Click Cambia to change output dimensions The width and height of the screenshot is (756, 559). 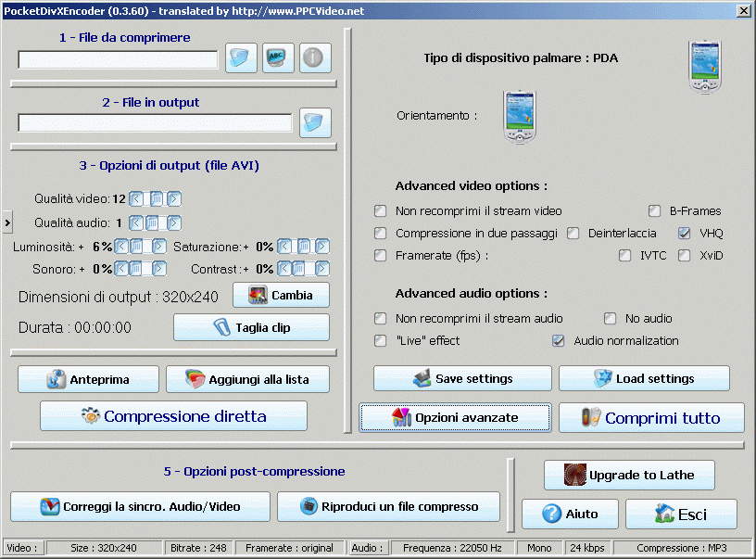[x=281, y=296]
